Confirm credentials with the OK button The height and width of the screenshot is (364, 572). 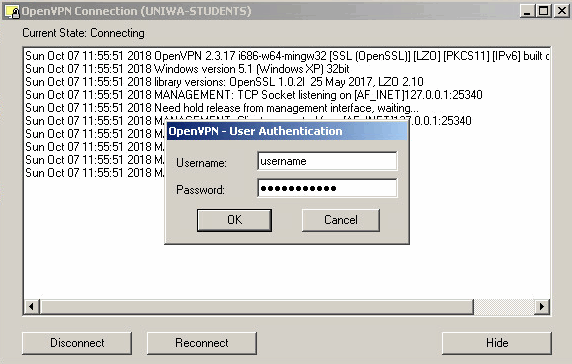click(234, 220)
